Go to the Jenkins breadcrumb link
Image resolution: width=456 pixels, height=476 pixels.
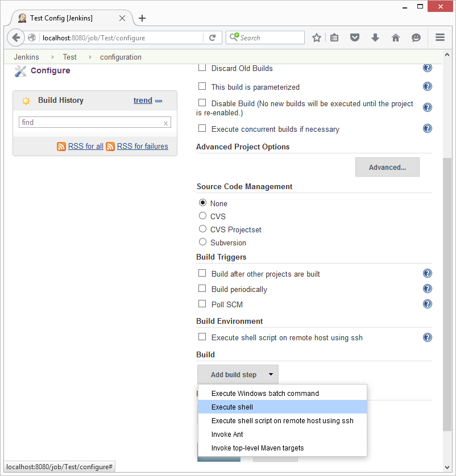(26, 57)
